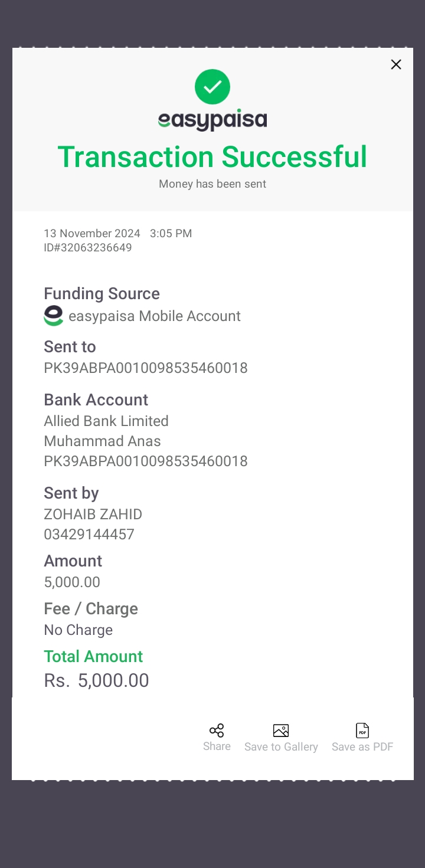Tap the date 13 November 2024

tap(92, 234)
